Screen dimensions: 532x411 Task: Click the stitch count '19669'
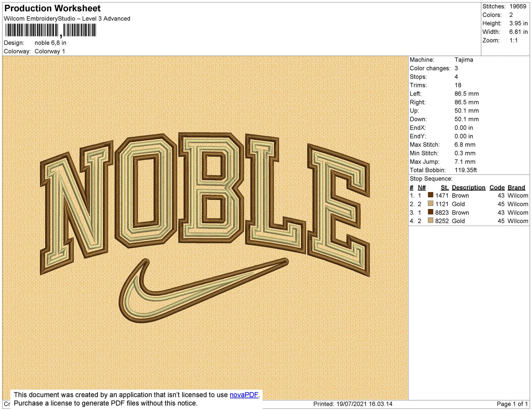point(518,6)
